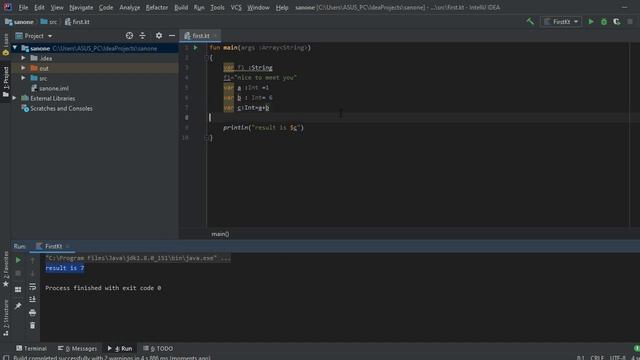The height and width of the screenshot is (360, 640).
Task: Hide the Project panel with minus icon
Action: (x=172, y=36)
